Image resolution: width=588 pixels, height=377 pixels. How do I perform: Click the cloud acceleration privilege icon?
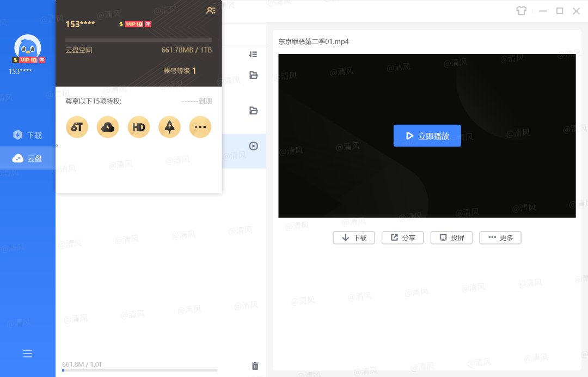(108, 127)
